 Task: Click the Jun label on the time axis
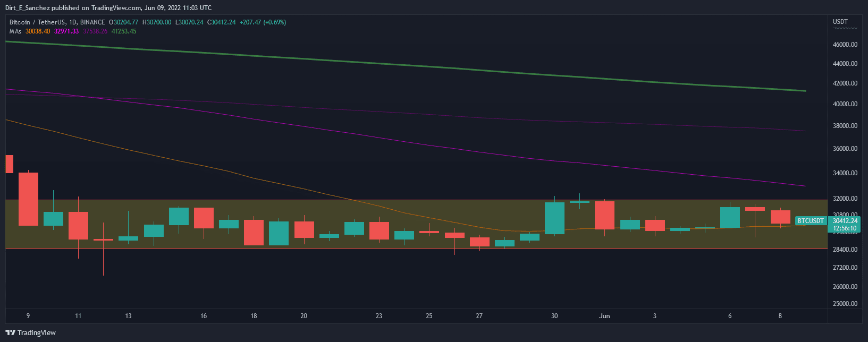(x=604, y=316)
